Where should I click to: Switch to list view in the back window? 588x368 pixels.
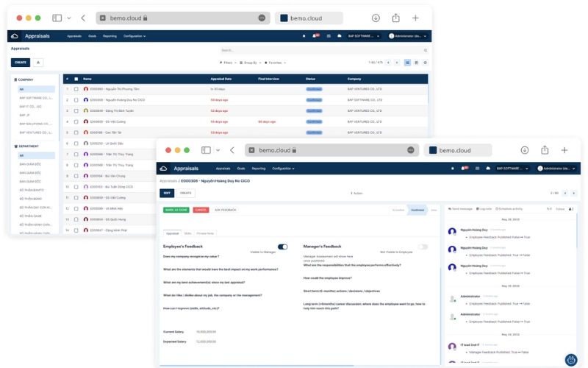pyautogui.click(x=407, y=63)
